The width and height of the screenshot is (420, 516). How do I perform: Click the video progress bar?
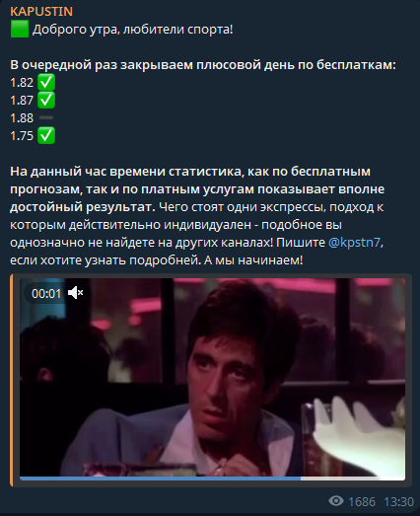click(213, 479)
